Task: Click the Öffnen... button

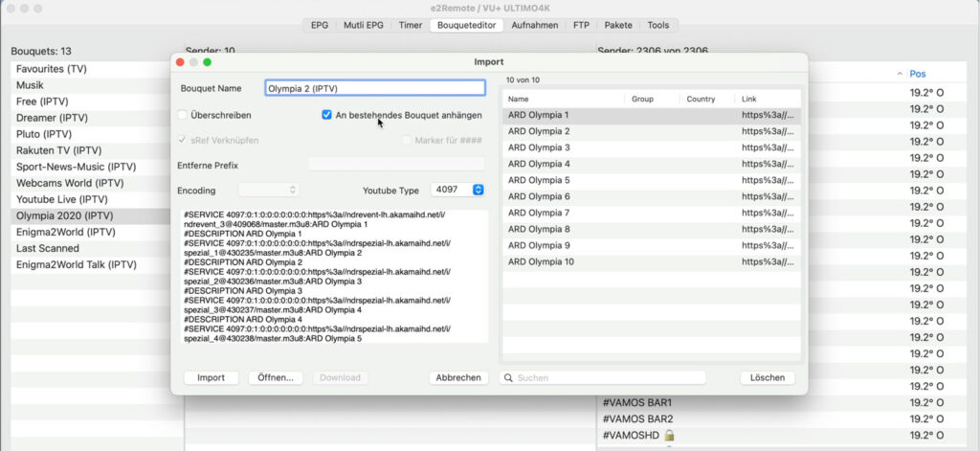Action: pos(277,377)
